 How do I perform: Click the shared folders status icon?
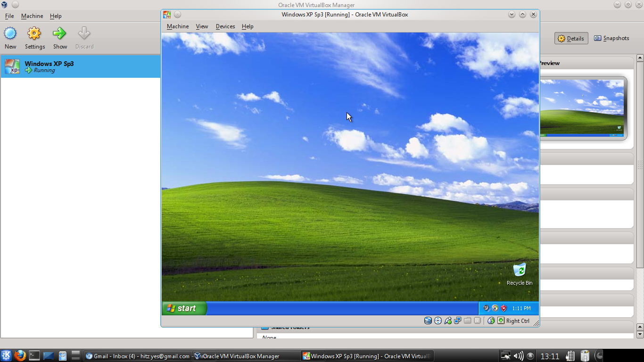(x=467, y=321)
